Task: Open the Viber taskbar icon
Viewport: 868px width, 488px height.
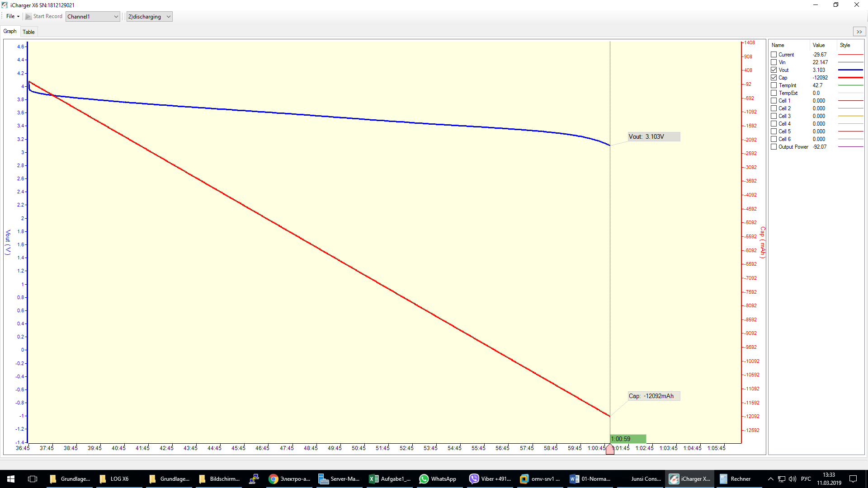Action: pyautogui.click(x=474, y=479)
